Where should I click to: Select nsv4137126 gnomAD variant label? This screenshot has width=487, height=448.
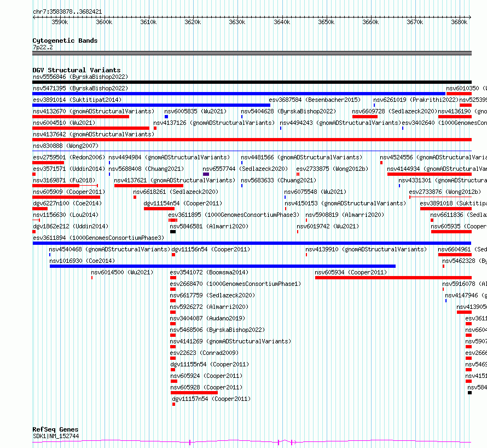214,123
